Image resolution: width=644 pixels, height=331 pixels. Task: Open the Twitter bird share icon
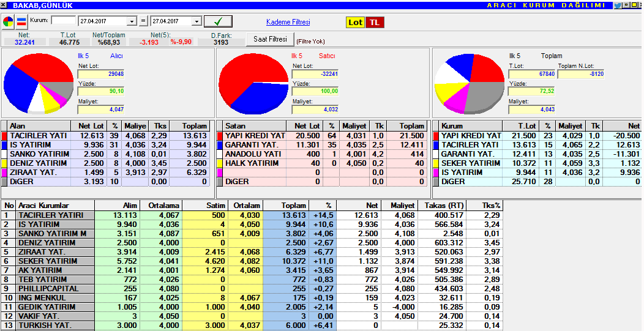[x=618, y=6]
